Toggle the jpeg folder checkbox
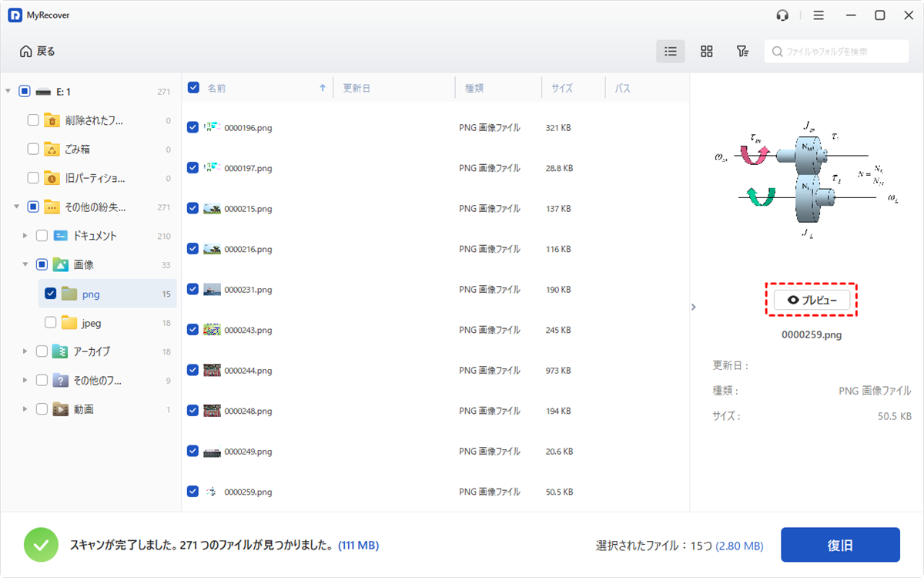 [x=50, y=323]
